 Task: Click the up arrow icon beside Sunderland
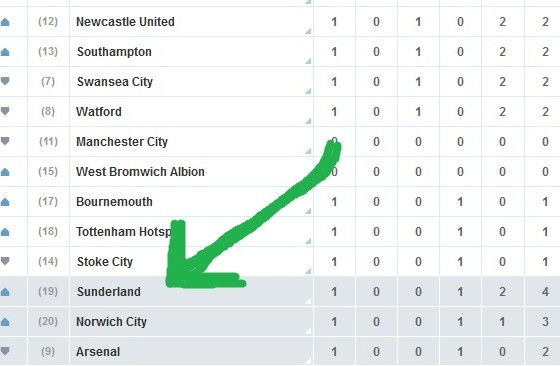(5, 292)
